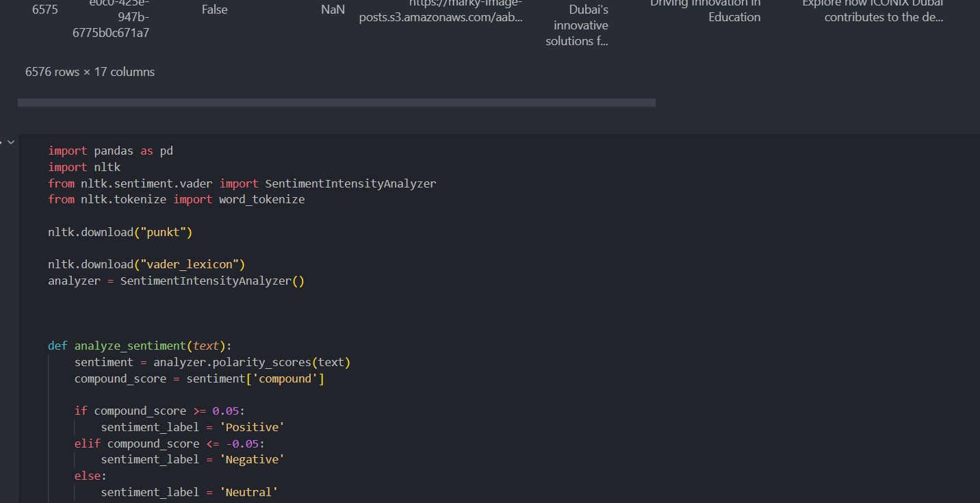This screenshot has height=503, width=980.
Task: Click the word_tokenize import line
Action: 177,199
